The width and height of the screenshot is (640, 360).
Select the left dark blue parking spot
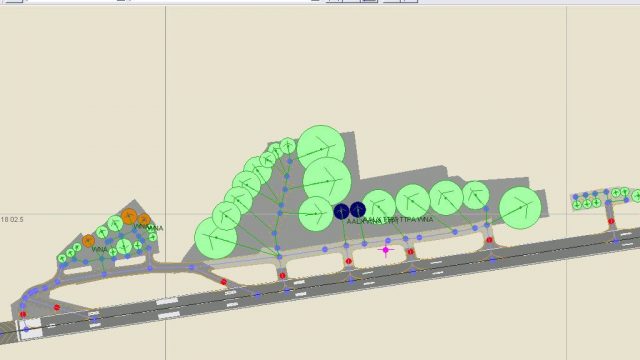click(x=341, y=211)
